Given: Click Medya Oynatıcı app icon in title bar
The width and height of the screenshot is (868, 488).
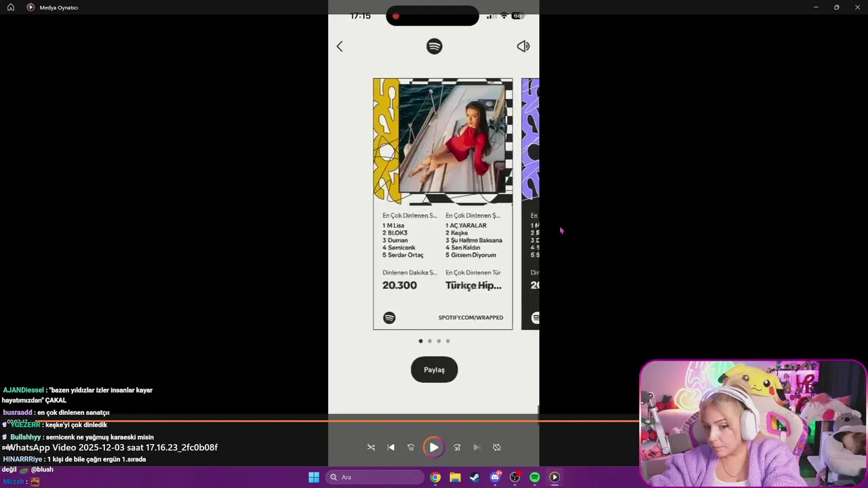Looking at the screenshot, I should [31, 7].
